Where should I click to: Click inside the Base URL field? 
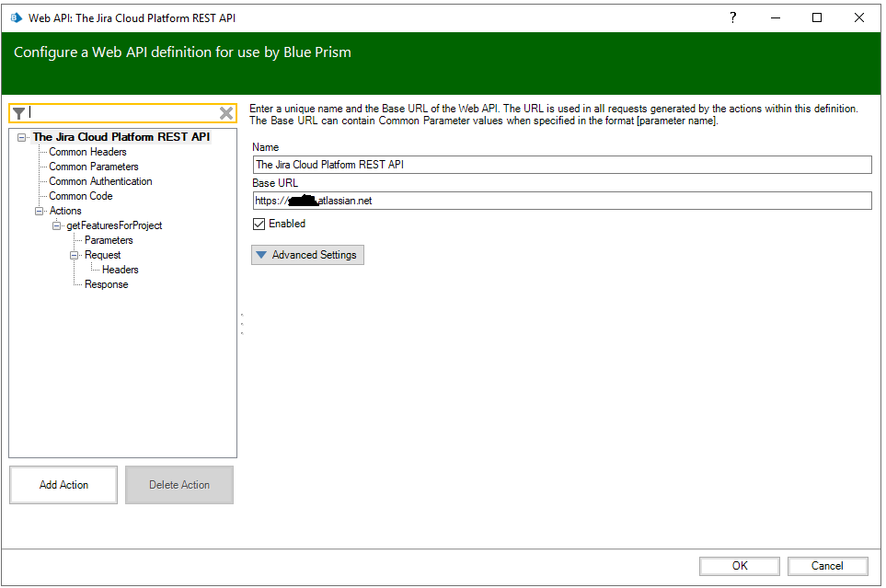[561, 200]
